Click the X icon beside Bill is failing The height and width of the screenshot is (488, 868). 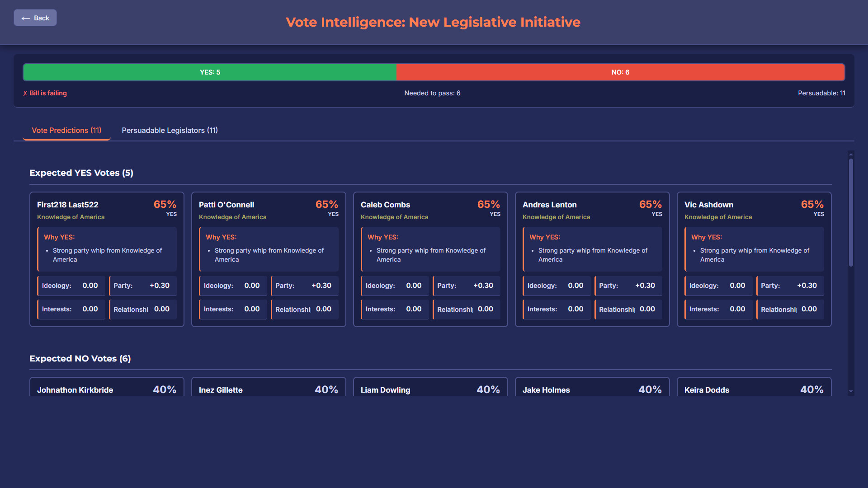point(25,93)
